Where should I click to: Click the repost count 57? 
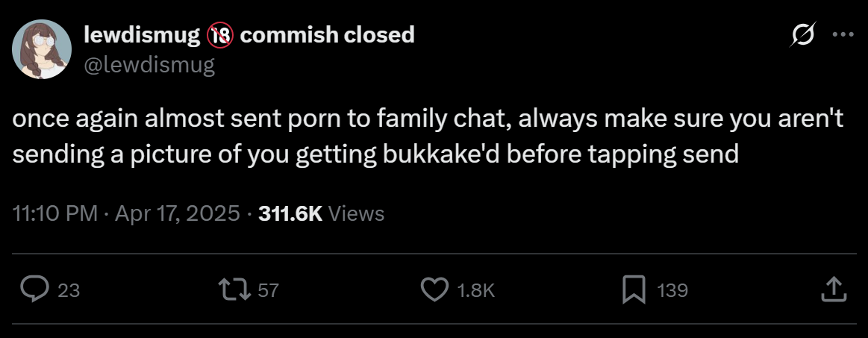pyautogui.click(x=268, y=290)
